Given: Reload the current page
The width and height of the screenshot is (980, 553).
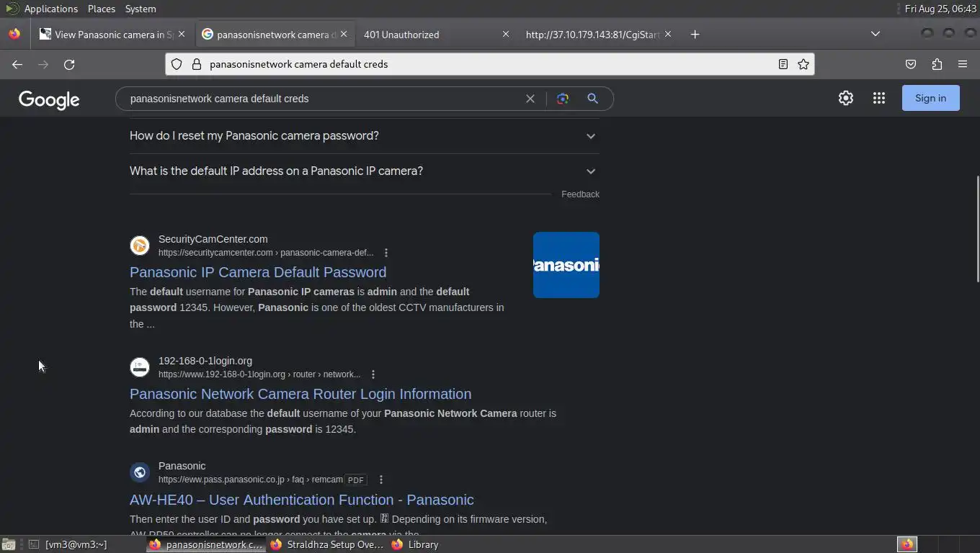Looking at the screenshot, I should pyautogui.click(x=69, y=64).
